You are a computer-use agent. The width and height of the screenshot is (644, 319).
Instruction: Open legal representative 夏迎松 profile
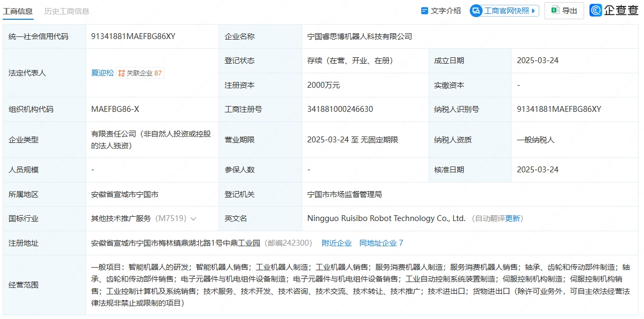tap(102, 73)
